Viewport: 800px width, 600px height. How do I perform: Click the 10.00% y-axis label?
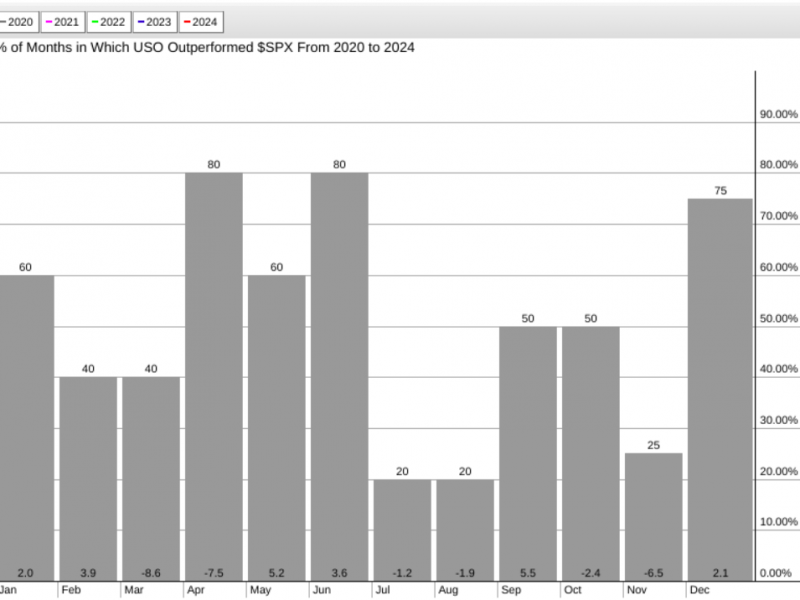(779, 521)
